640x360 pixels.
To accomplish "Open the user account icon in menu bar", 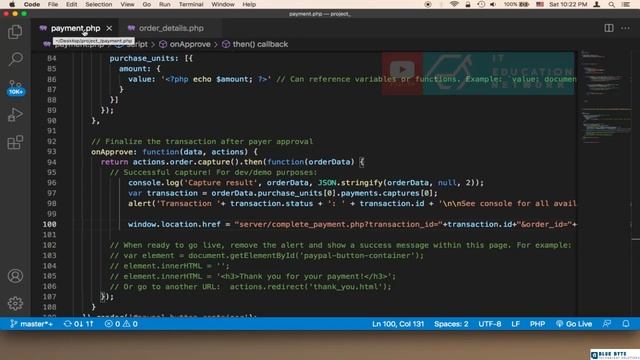I will (x=597, y=4).
